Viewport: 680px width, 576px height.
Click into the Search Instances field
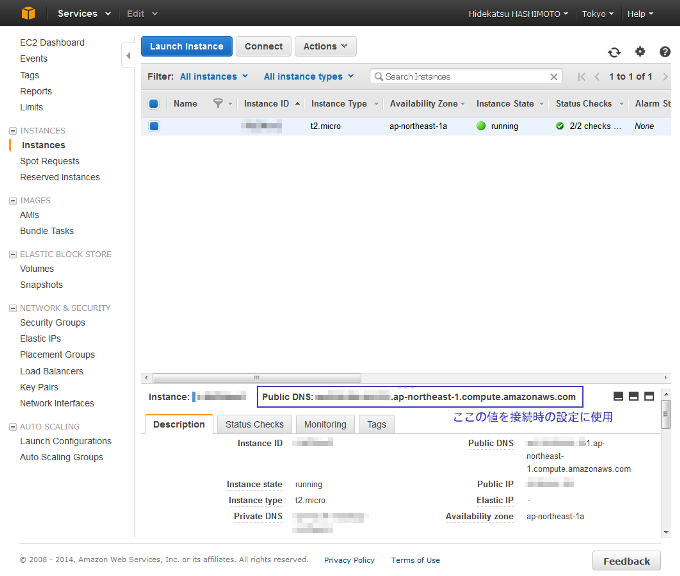(466, 77)
